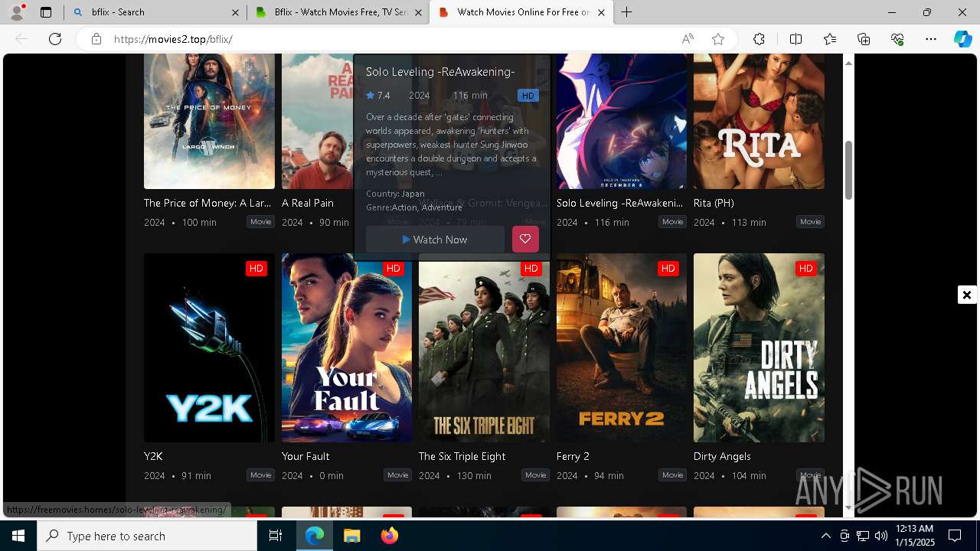Viewport: 980px width, 551px height.
Task: Open Task View on taskbar
Action: (x=276, y=536)
